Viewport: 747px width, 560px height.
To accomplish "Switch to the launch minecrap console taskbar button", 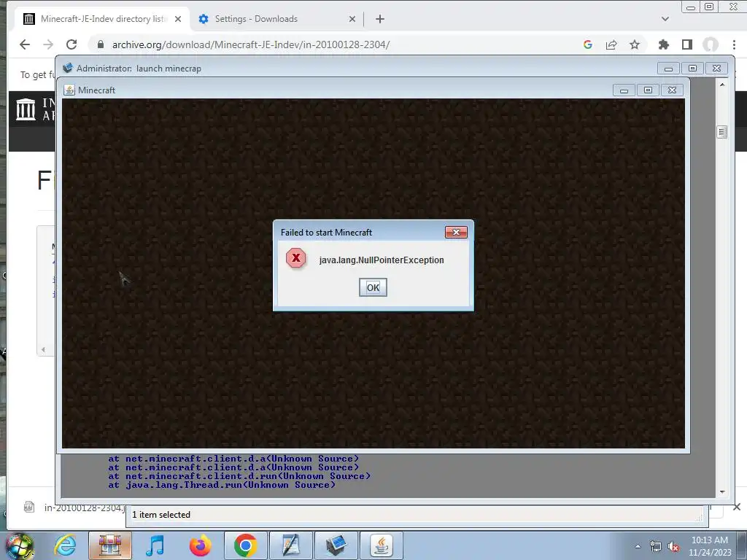I will pos(336,545).
